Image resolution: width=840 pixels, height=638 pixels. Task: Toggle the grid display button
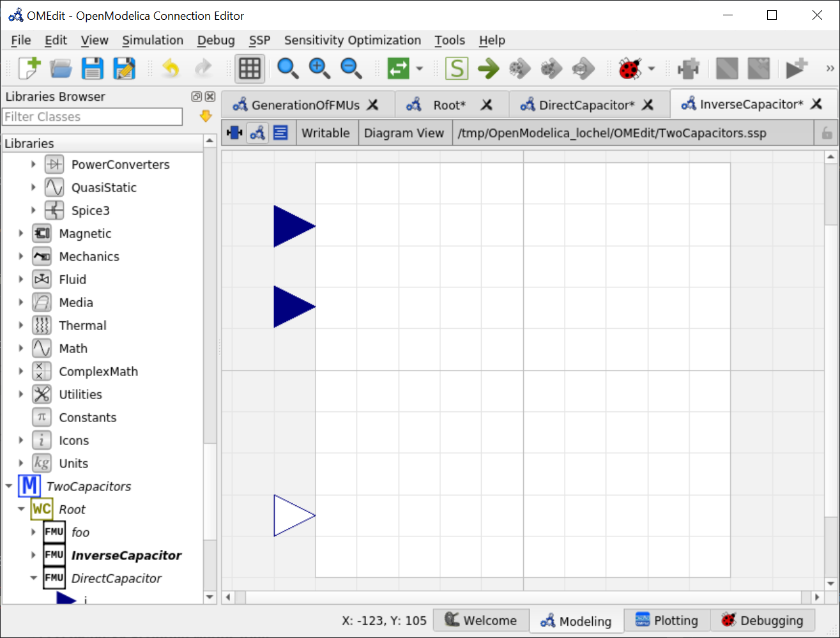(x=249, y=68)
